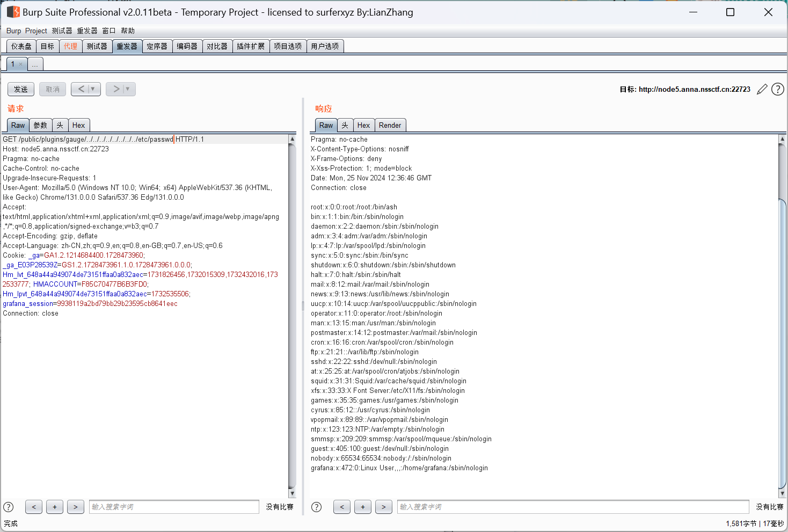Click the response pane scroll up arrow
The width and height of the screenshot is (788, 532).
tap(782, 139)
